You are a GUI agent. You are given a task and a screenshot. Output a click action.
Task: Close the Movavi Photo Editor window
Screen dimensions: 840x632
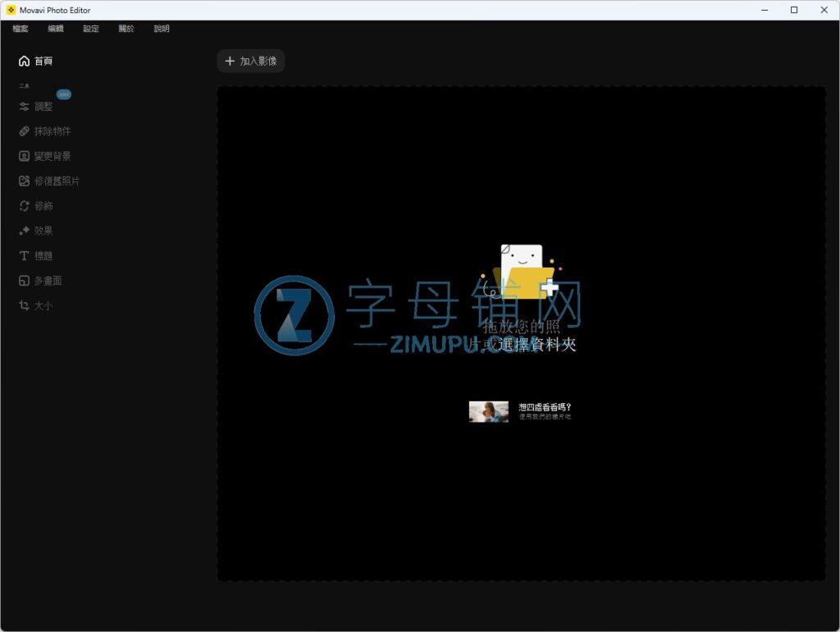point(824,10)
